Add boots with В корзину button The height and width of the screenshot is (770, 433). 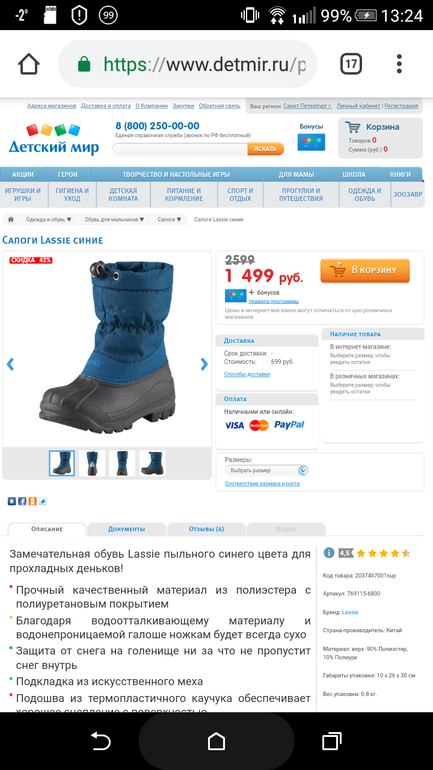tap(365, 270)
